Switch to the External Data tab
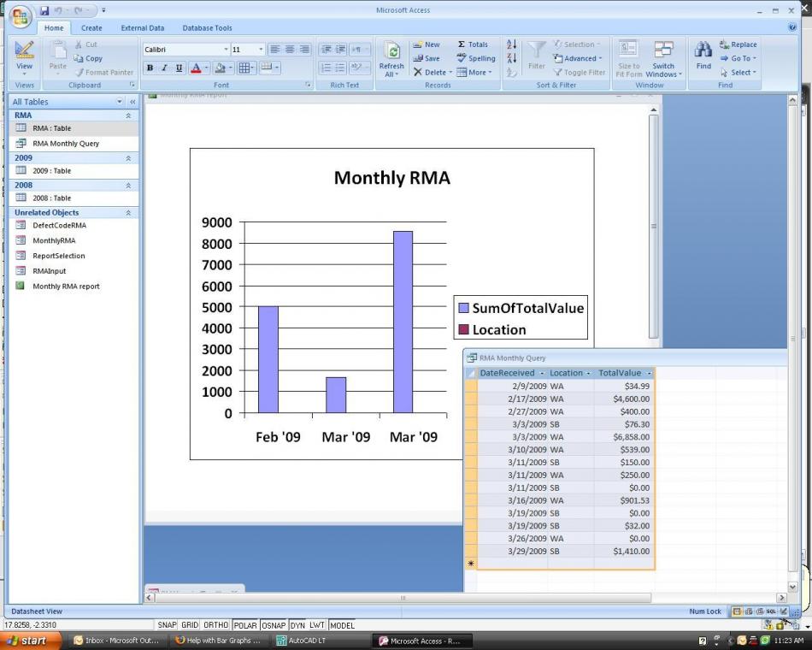The height and width of the screenshot is (650, 812). 143,28
